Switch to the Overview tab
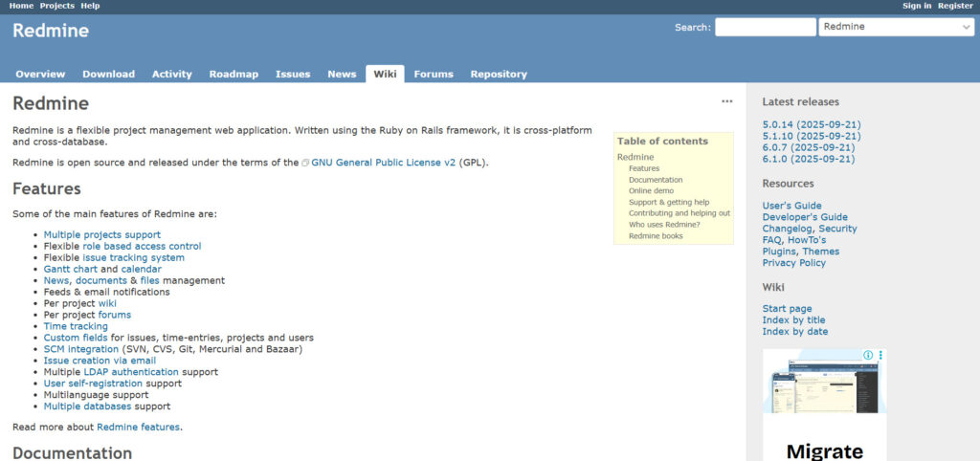Viewport: 980px width, 461px height. [40, 74]
